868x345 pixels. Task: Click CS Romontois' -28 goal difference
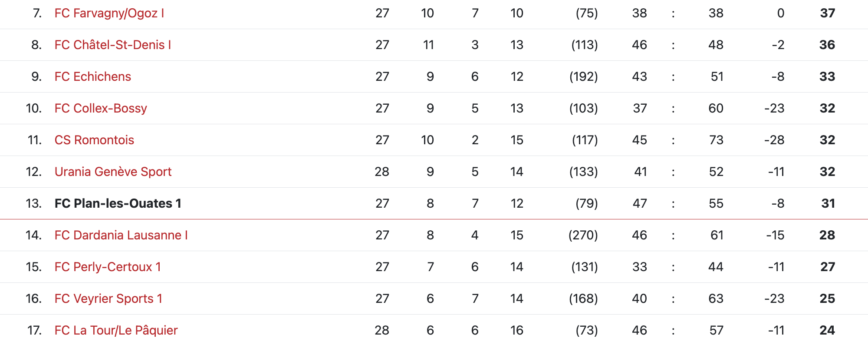pyautogui.click(x=774, y=140)
